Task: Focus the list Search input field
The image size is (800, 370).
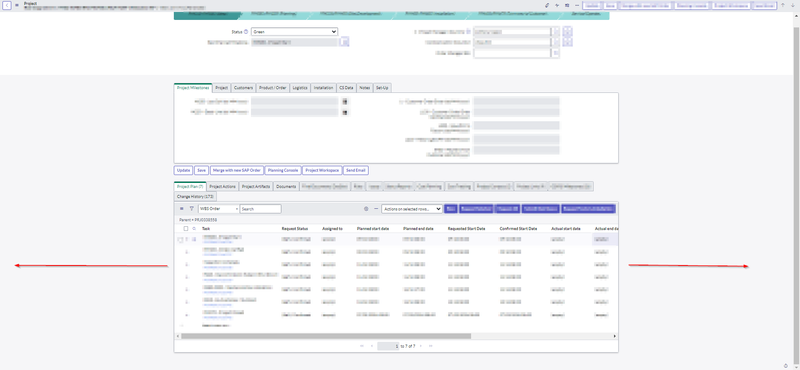Action: [260, 209]
